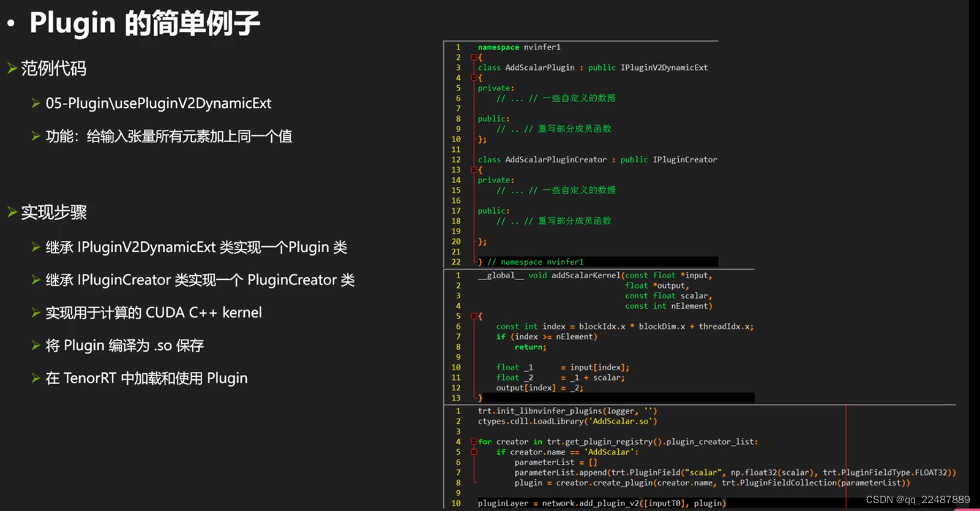This screenshot has width=980, height=511.
Task: Click the '} // namespace nvinfer1' closing line
Action: pyautogui.click(x=531, y=262)
